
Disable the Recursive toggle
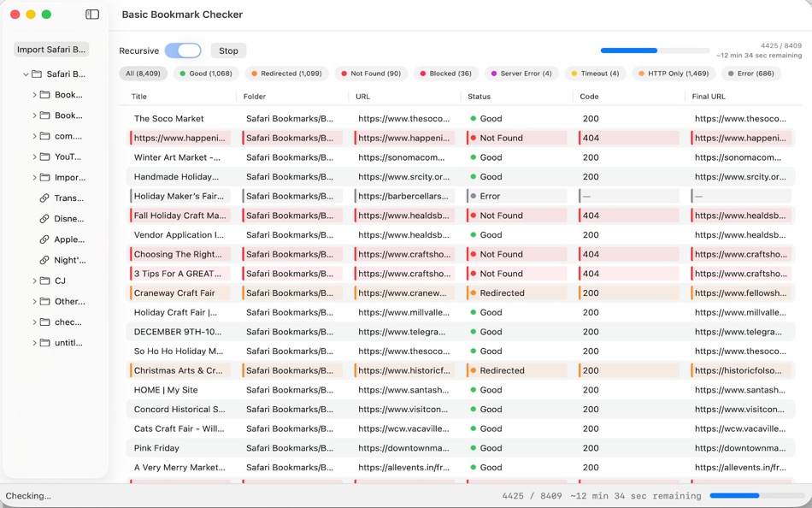(183, 50)
